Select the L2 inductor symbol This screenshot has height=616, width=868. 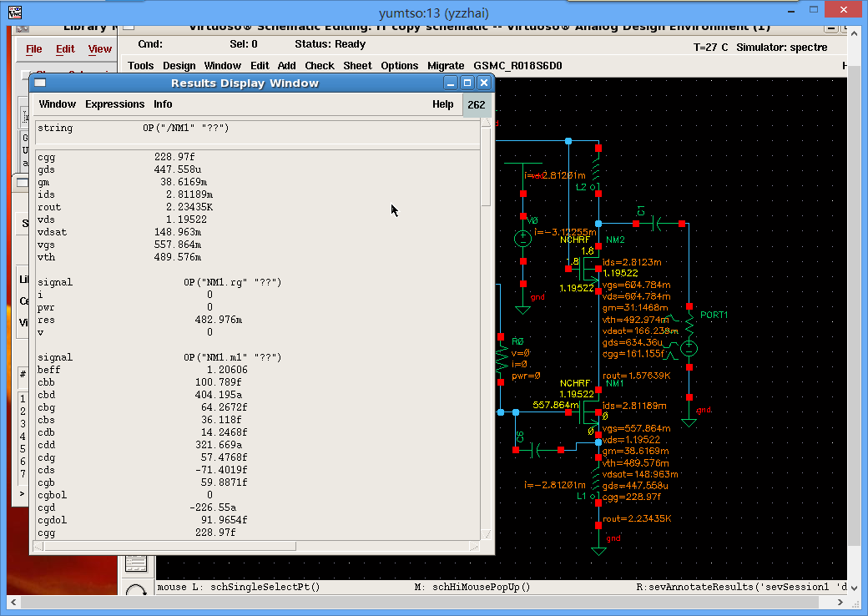[596, 171]
